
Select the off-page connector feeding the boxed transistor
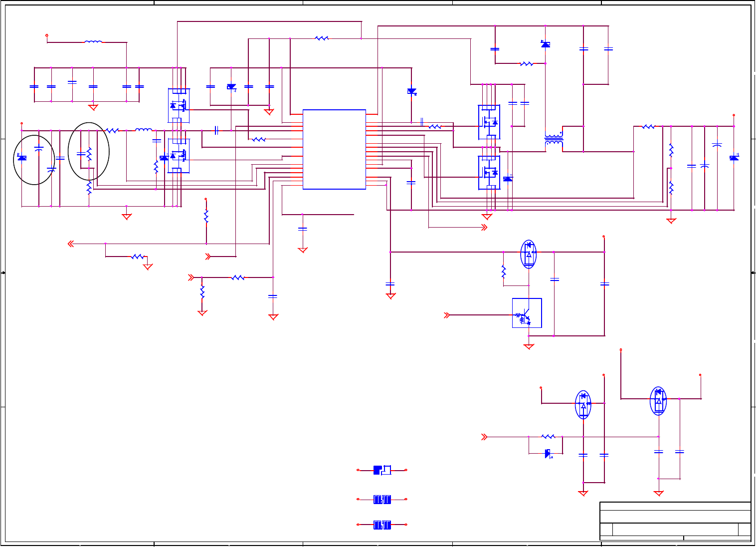coord(447,315)
